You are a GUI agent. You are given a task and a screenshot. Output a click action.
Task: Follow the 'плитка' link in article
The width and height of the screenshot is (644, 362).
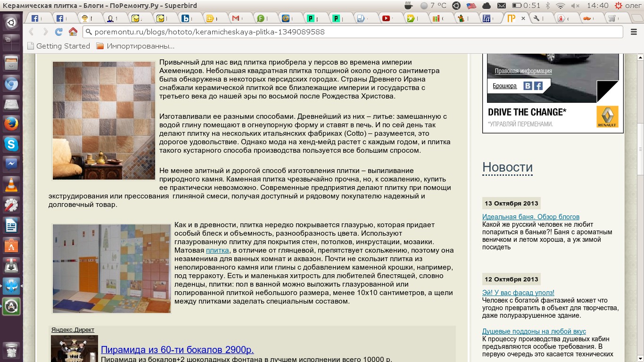click(x=217, y=250)
